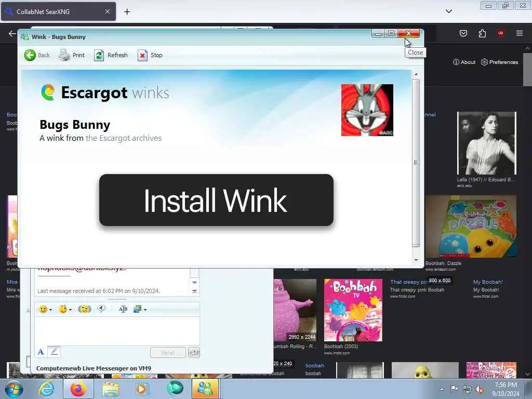Click the Escargot logo icon
Viewport: 532px width, 399px height.
[48, 92]
